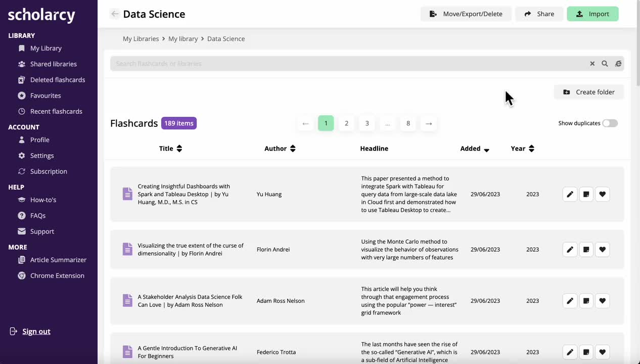640x364 pixels.
Task: Create a new folder with Create folder
Action: (x=588, y=92)
